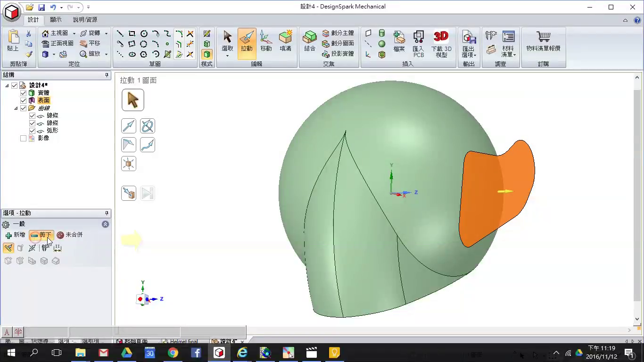Select the line sketch tool
The height and width of the screenshot is (362, 644).
coord(120,33)
